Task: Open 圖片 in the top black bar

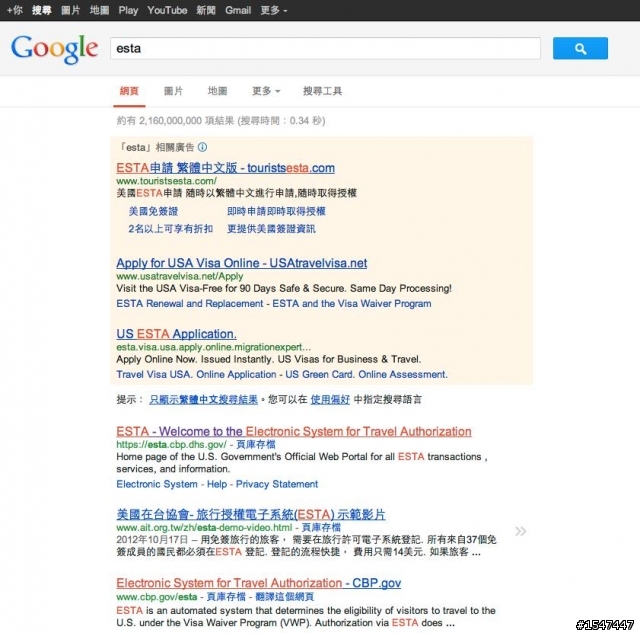Action: tap(71, 10)
